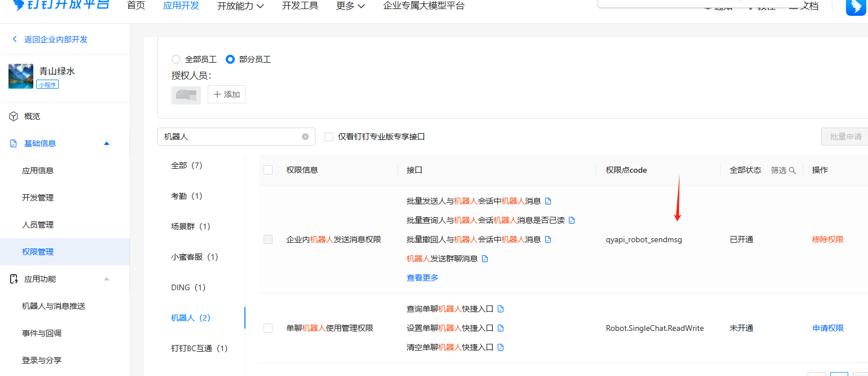Click the search icon beside 筛选
The height and width of the screenshot is (376, 868).
(x=792, y=170)
